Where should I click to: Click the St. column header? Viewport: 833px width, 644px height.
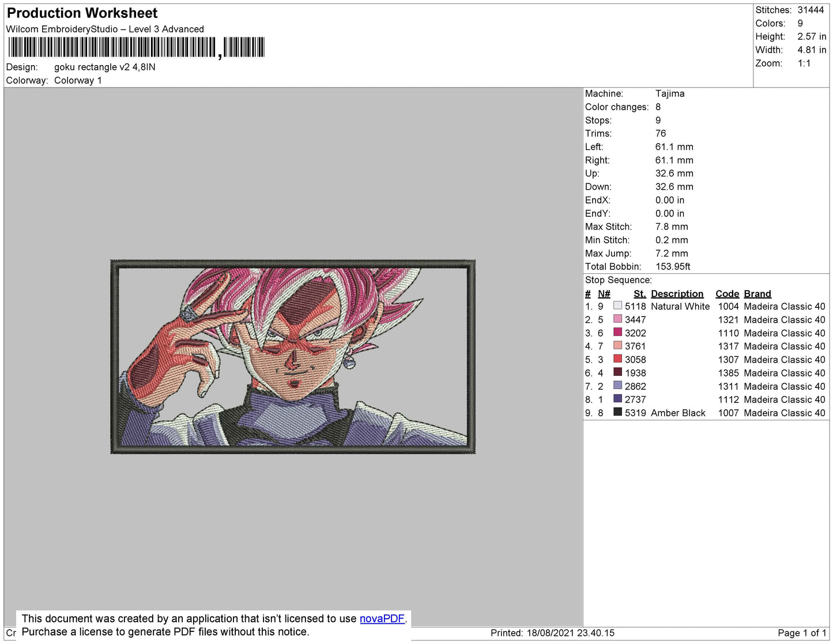pos(639,293)
